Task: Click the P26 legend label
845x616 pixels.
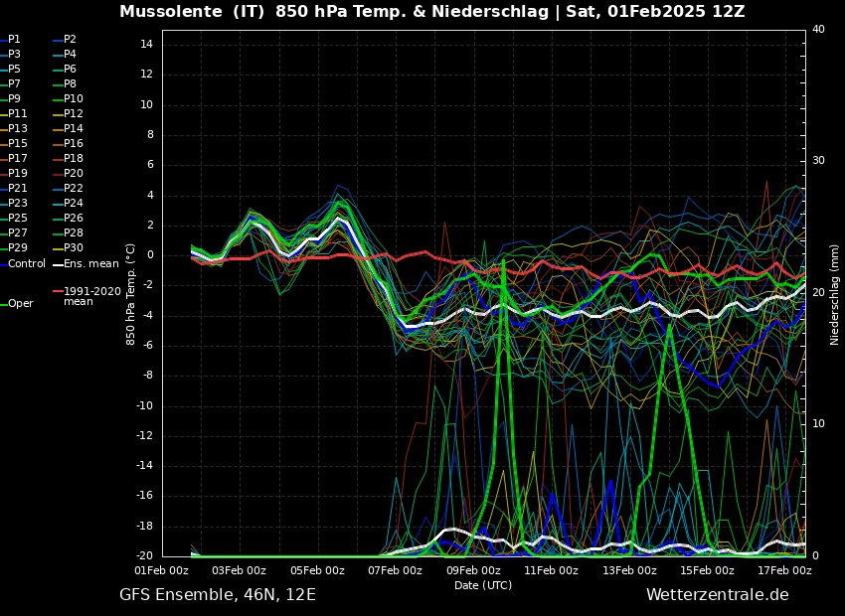Action: coord(74,218)
